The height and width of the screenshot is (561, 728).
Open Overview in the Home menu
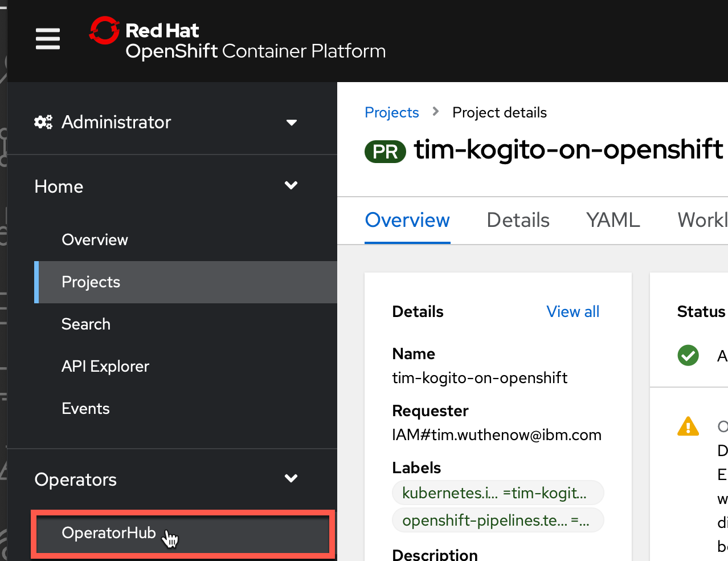[x=95, y=239]
